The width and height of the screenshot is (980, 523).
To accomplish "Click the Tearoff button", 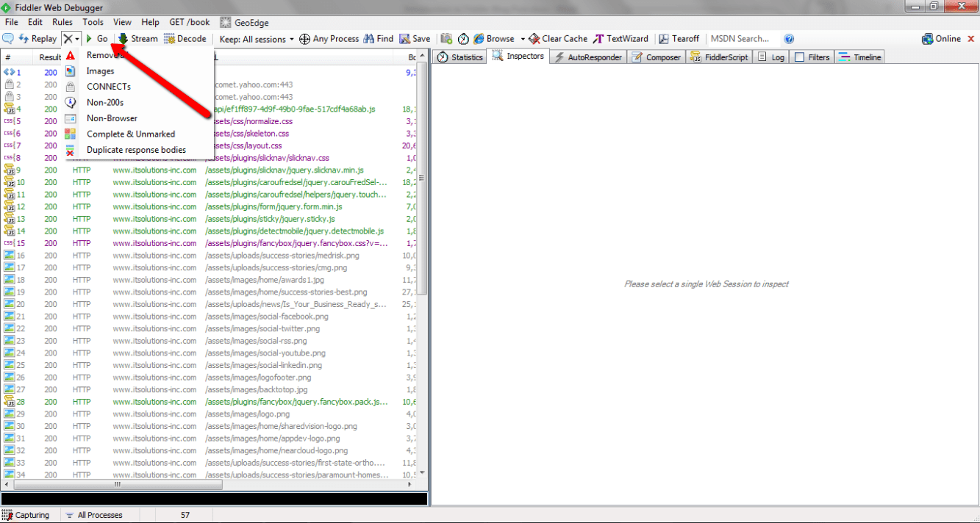I will click(x=679, y=39).
